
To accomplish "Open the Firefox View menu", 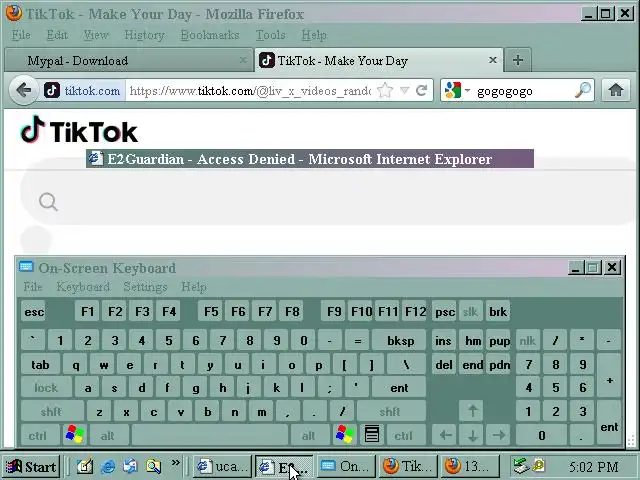I will [x=96, y=35].
